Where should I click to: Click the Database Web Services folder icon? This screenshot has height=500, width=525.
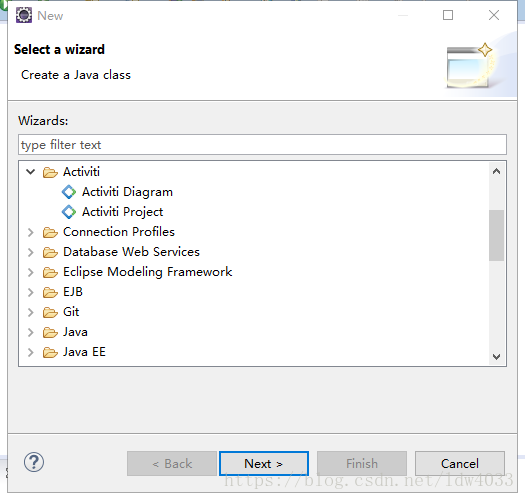pyautogui.click(x=50, y=252)
